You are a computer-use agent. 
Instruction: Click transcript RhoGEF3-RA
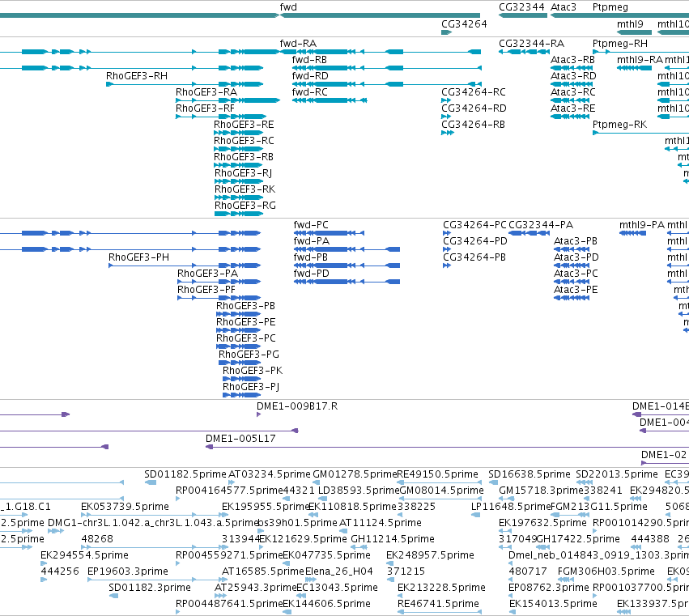point(228,100)
